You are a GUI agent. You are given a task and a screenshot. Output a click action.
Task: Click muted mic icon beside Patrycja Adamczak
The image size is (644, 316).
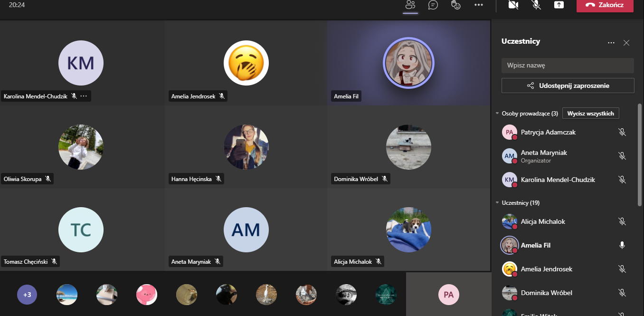pos(622,132)
